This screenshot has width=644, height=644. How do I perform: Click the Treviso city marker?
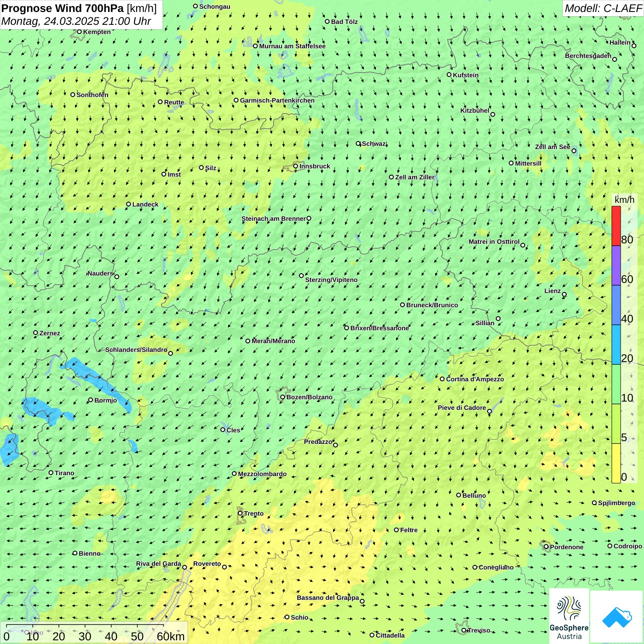tap(464, 630)
